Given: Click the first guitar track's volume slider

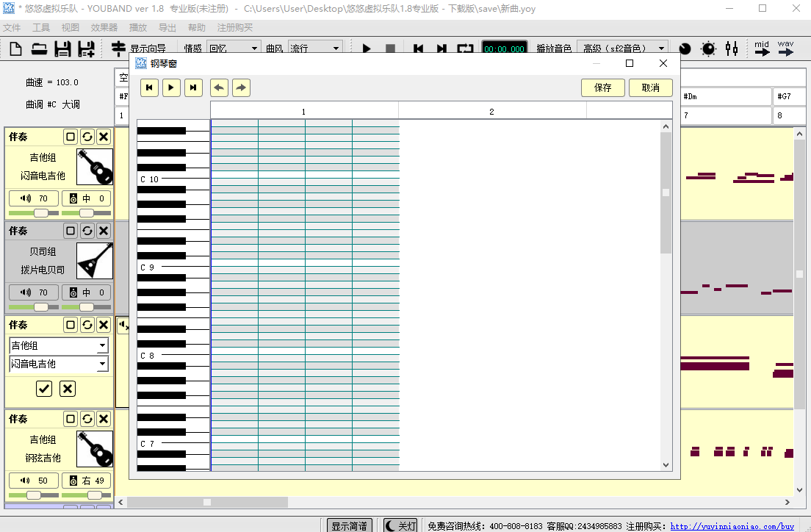Looking at the screenshot, I should 41,213.
